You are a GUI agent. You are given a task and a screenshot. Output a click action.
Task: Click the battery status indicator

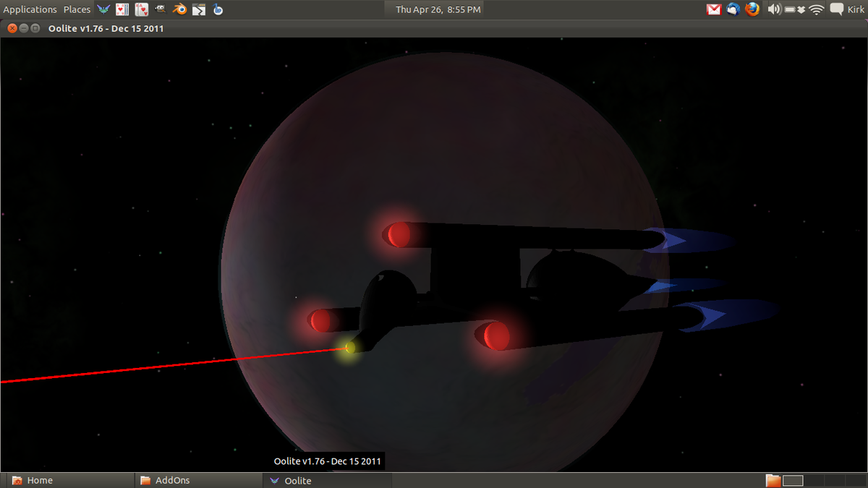[790, 9]
